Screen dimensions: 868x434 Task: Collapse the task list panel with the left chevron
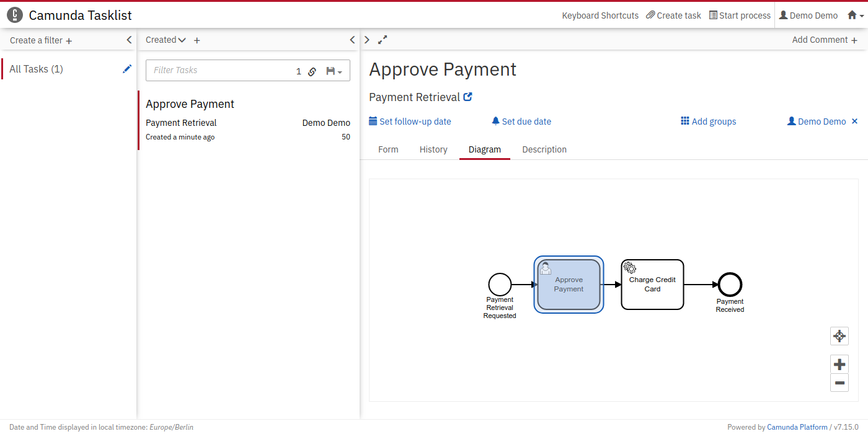tap(352, 40)
